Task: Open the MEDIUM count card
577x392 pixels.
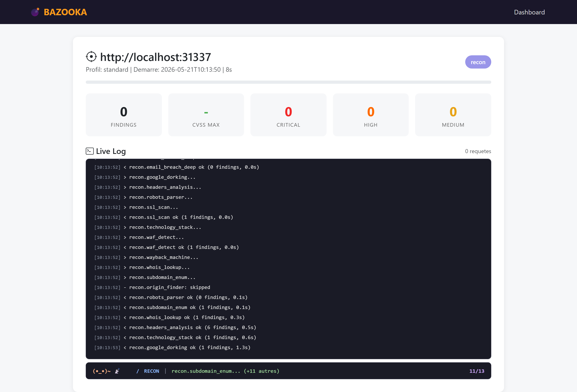Action: click(453, 115)
